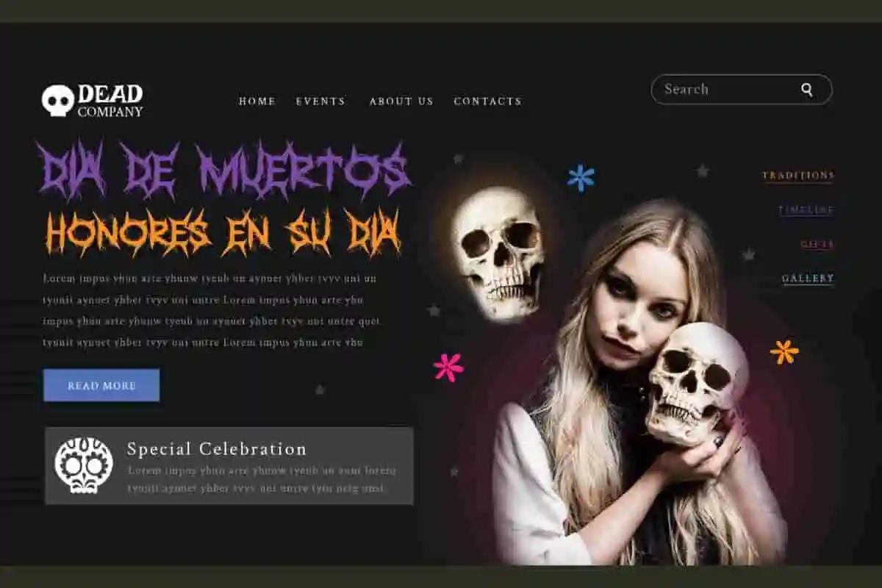Click the magnifying glass search icon

click(807, 90)
